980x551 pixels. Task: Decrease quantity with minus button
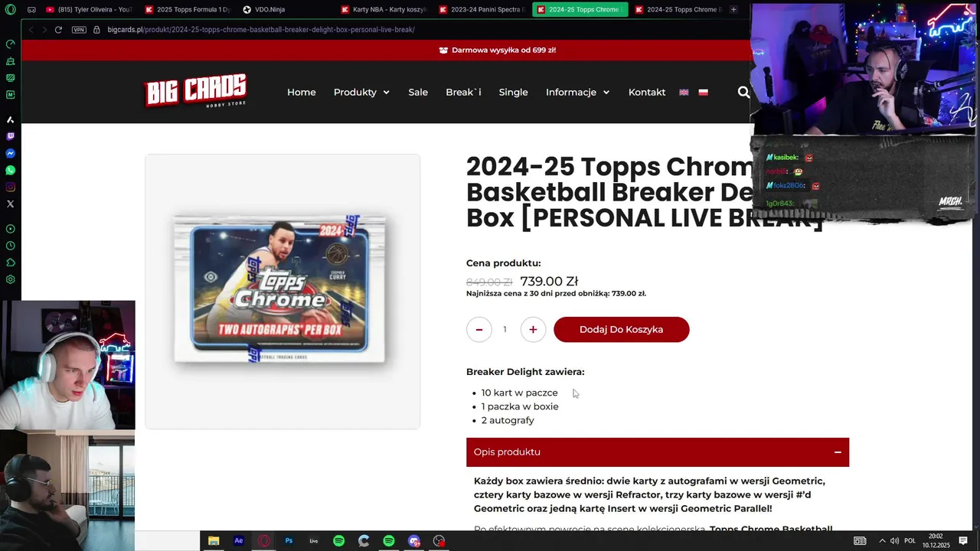pyautogui.click(x=479, y=330)
